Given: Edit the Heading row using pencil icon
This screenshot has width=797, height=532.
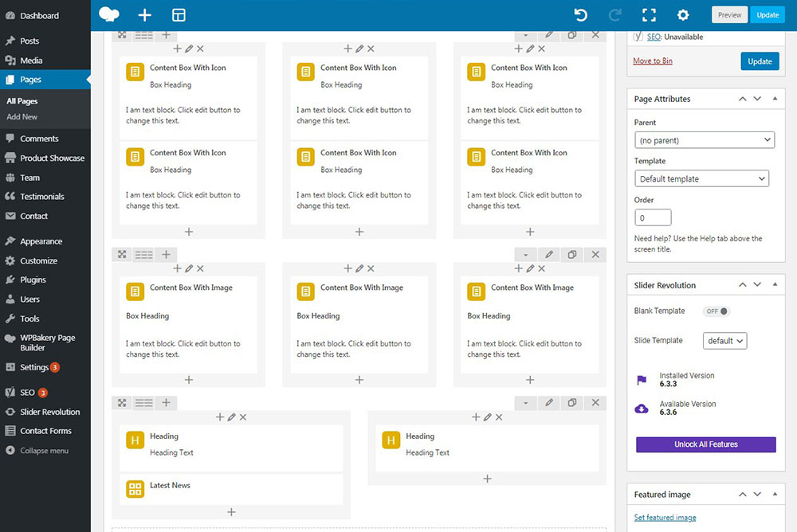Looking at the screenshot, I should tap(549, 403).
